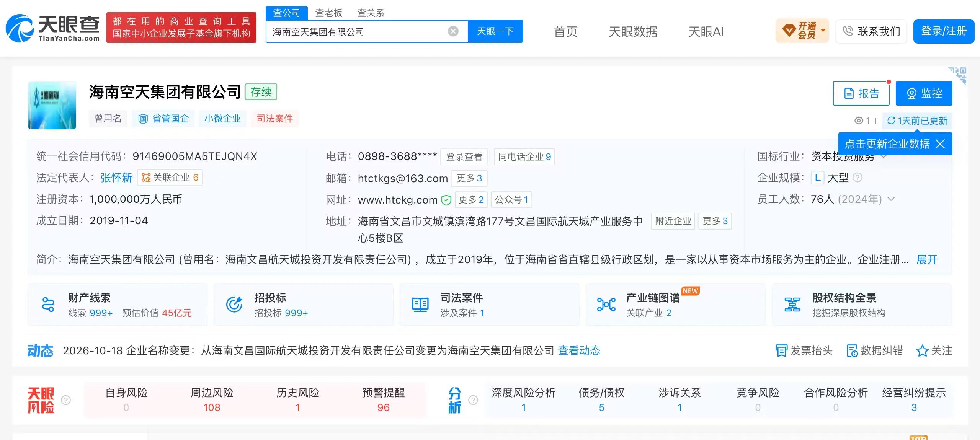Select the 查公司 search tab
Image resolution: width=980 pixels, height=440 pixels.
coord(286,13)
